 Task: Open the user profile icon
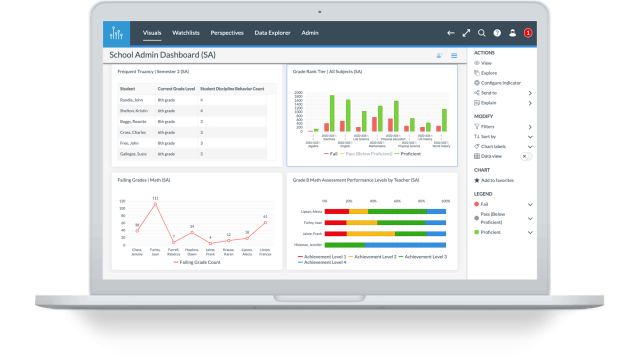(x=513, y=33)
